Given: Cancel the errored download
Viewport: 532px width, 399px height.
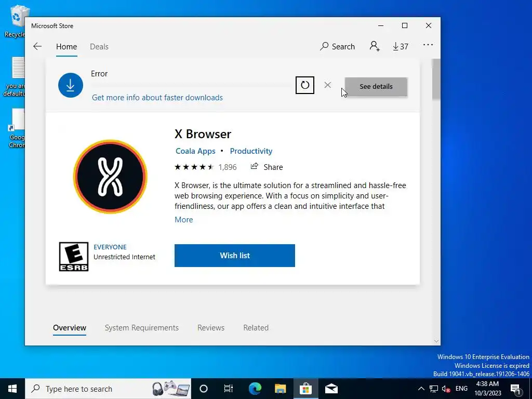Looking at the screenshot, I should tap(327, 85).
